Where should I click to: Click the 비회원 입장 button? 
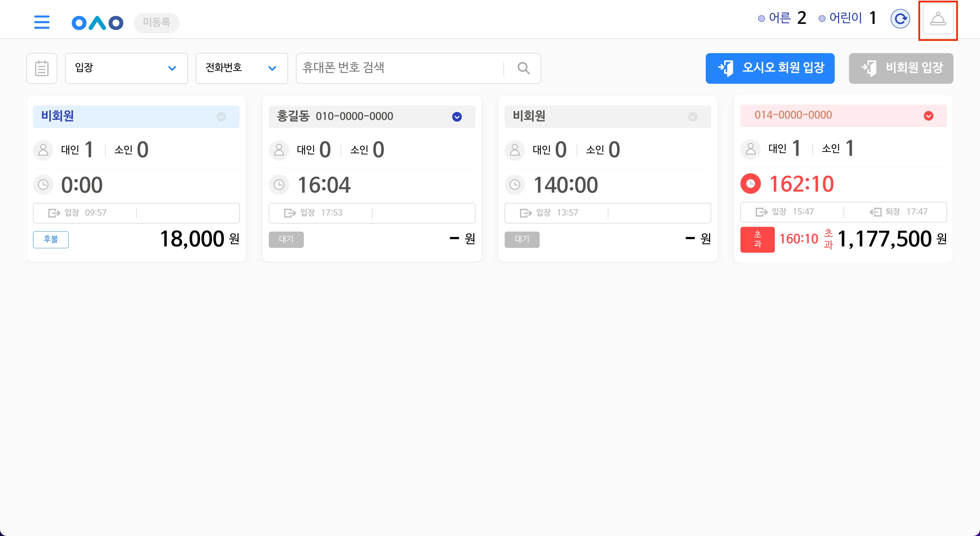(x=901, y=68)
